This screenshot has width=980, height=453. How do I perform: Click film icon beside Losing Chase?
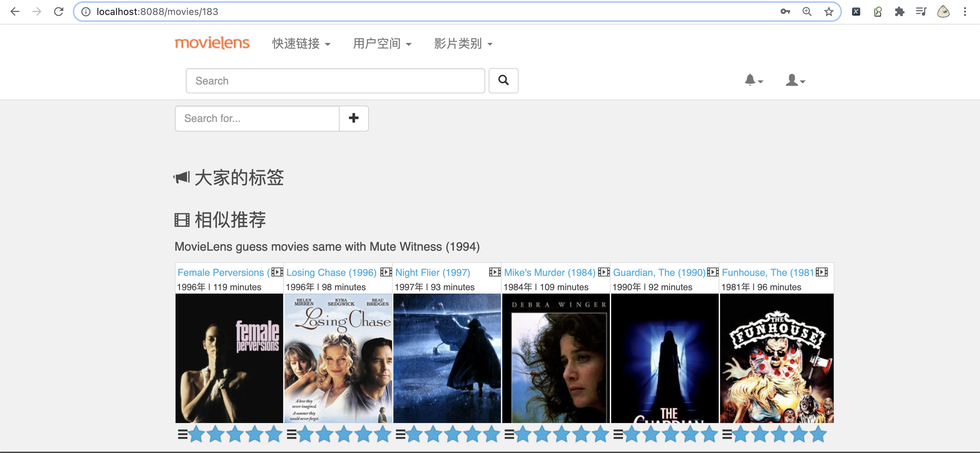point(386,272)
